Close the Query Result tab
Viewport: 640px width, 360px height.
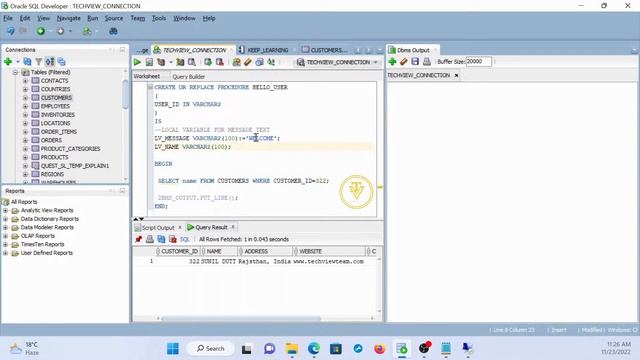[233, 227]
